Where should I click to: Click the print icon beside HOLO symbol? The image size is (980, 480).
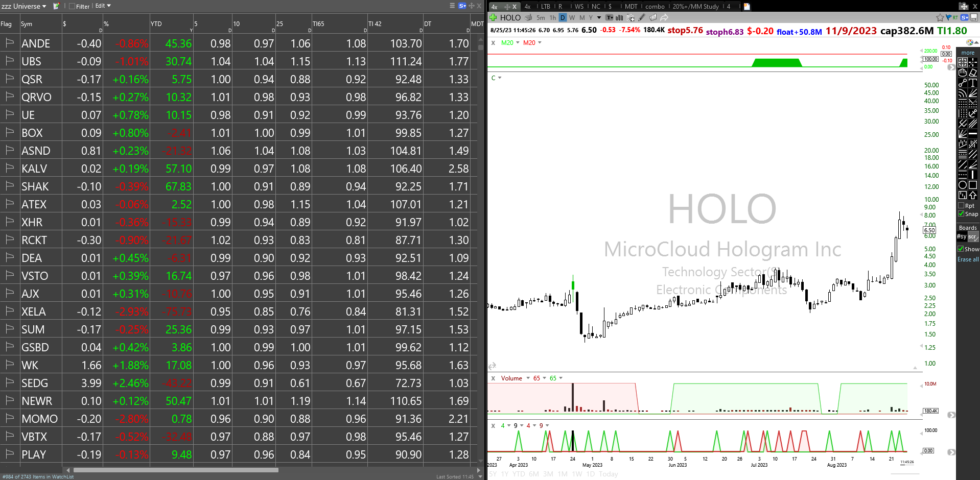pyautogui.click(x=528, y=17)
